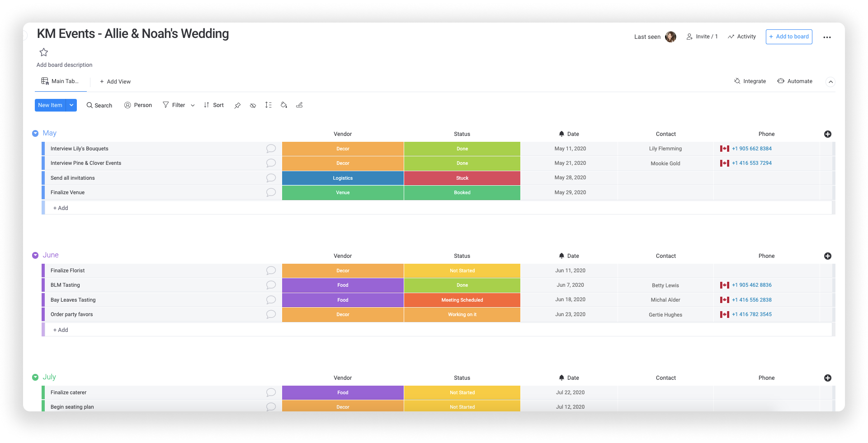The width and height of the screenshot is (868, 443).
Task: Open Integrate panel
Action: [750, 81]
